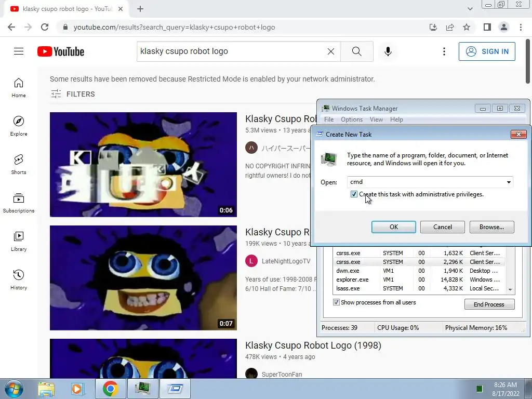532x399 pixels.
Task: Bookmark this page with the star icon
Action: point(467,27)
